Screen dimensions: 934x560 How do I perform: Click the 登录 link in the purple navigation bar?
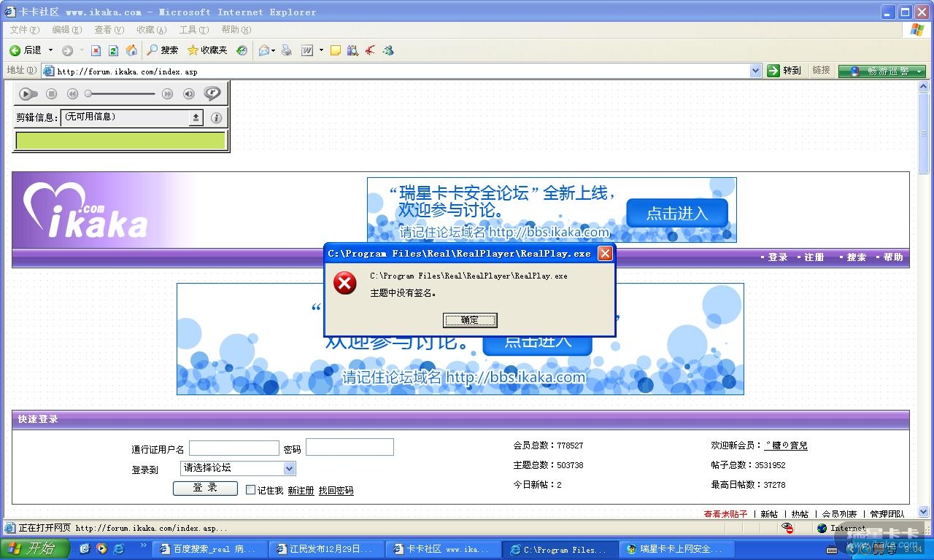click(778, 257)
